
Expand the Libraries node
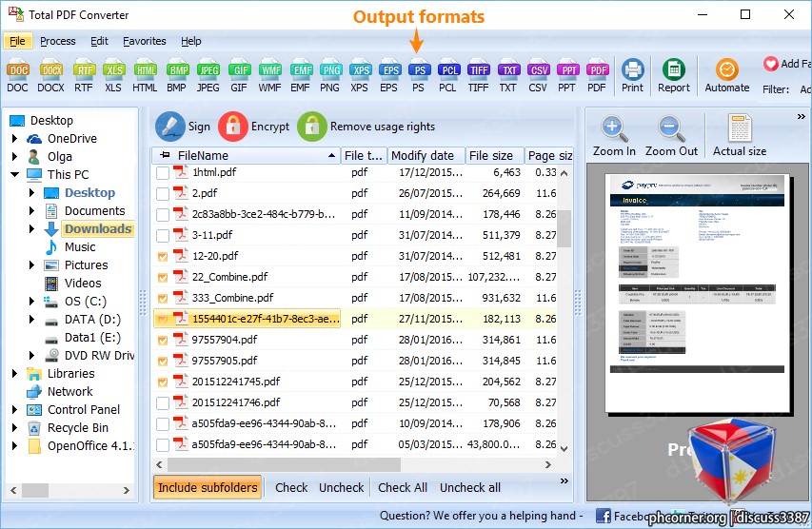point(15,373)
